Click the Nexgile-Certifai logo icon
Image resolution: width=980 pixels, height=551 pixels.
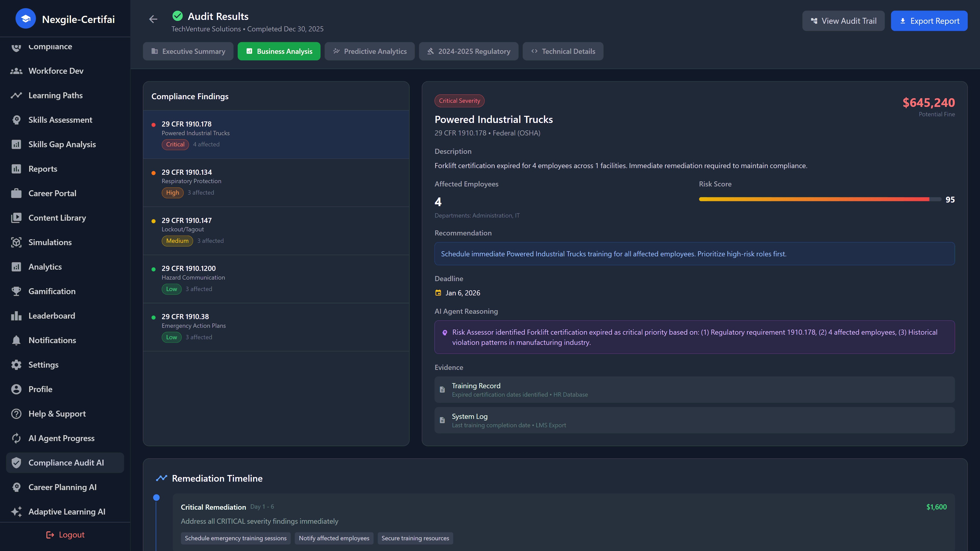(x=26, y=19)
